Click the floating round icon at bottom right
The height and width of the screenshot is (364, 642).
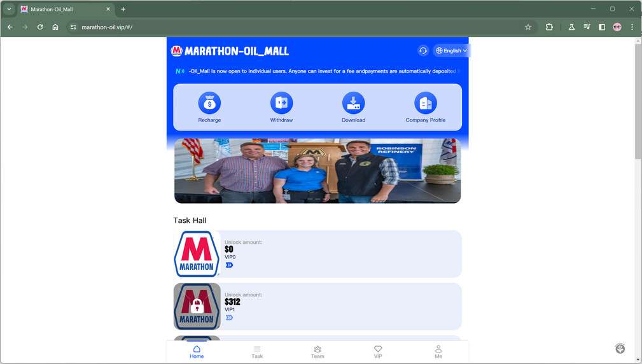tap(620, 349)
